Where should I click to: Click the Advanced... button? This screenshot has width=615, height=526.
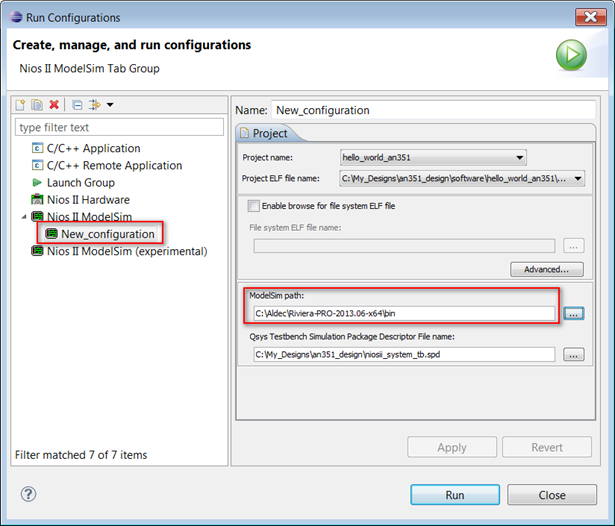546,269
